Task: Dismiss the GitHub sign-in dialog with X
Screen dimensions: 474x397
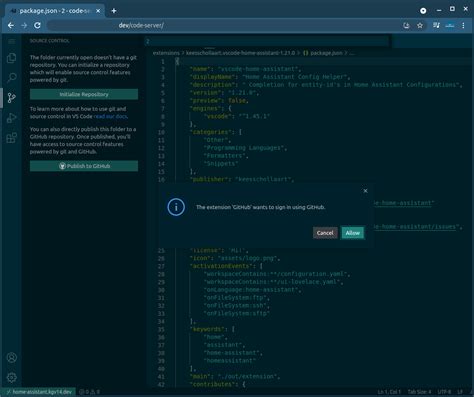Action: coord(365,191)
